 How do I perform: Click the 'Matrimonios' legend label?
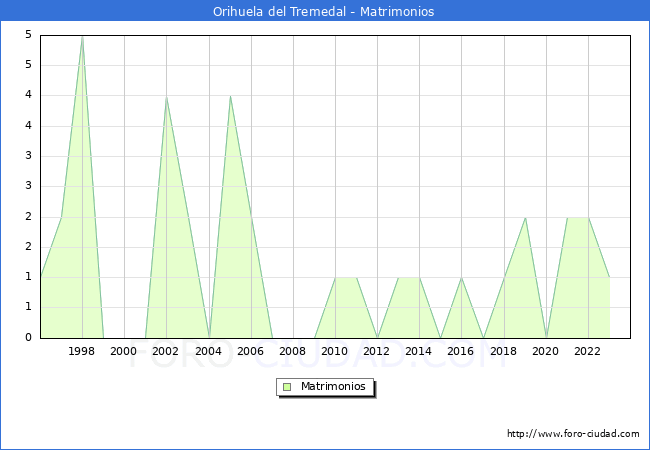[333, 386]
